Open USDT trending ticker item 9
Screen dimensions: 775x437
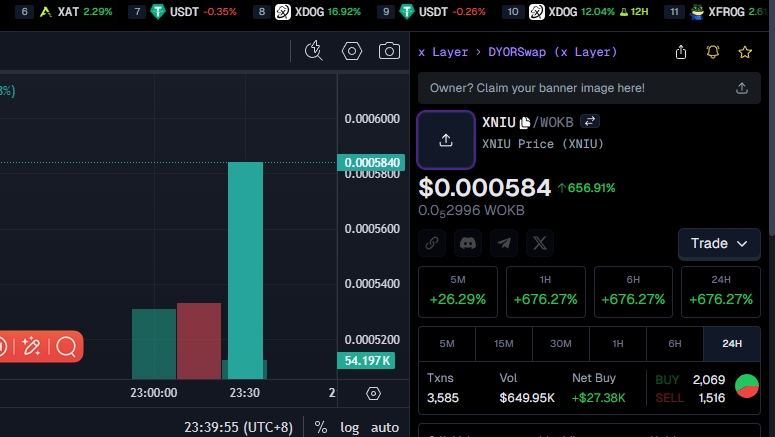pos(432,11)
